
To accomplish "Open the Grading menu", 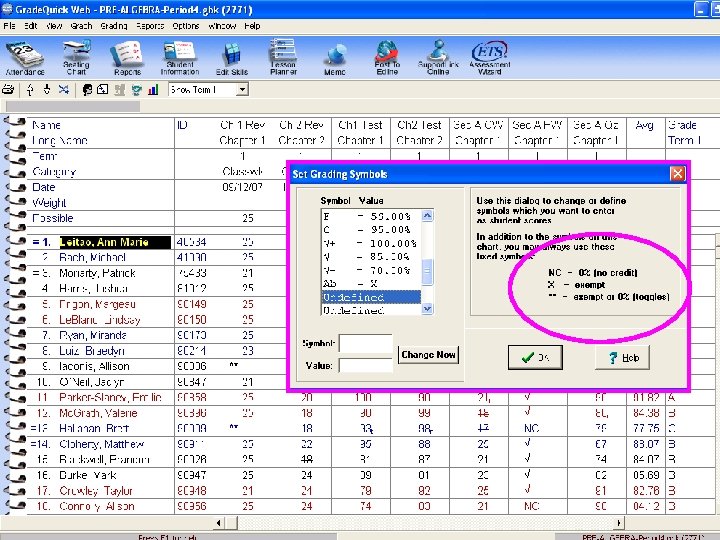I will [114, 26].
